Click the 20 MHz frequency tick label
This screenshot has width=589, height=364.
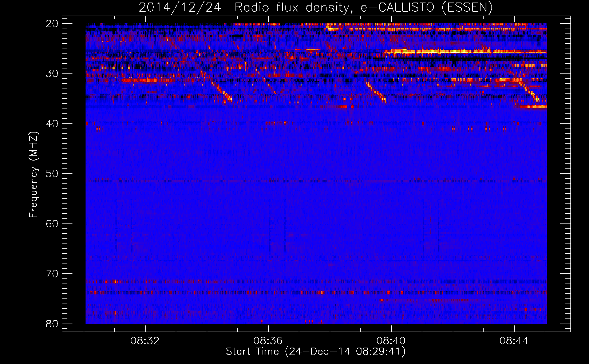tap(52, 24)
